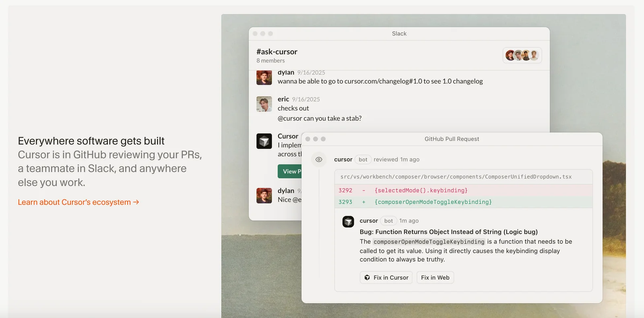Click cursor bot avatar beside the bug comment

(348, 222)
